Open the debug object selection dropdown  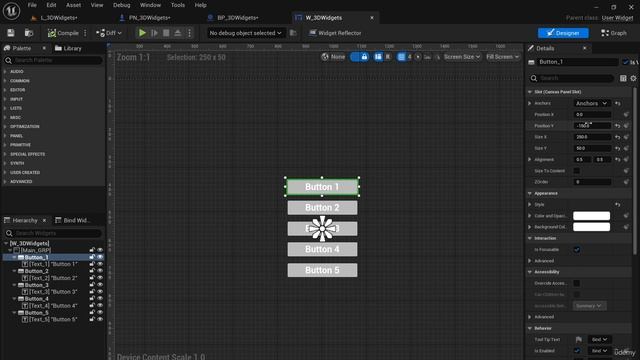pyautogui.click(x=245, y=33)
